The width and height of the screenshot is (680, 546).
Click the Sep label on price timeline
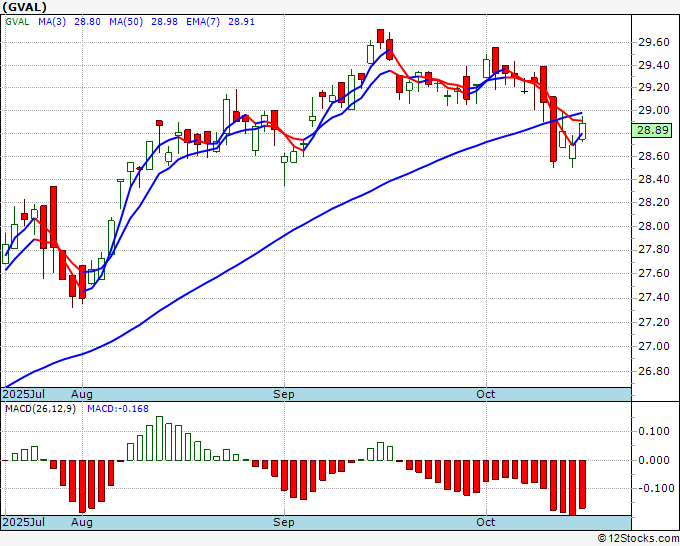(x=284, y=394)
